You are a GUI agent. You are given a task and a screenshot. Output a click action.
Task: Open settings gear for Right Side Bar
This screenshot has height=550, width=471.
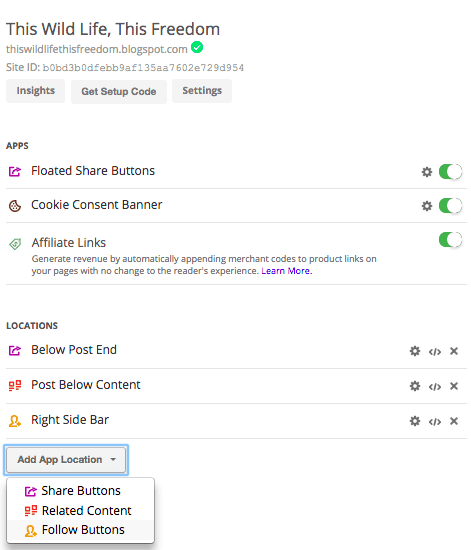[415, 421]
